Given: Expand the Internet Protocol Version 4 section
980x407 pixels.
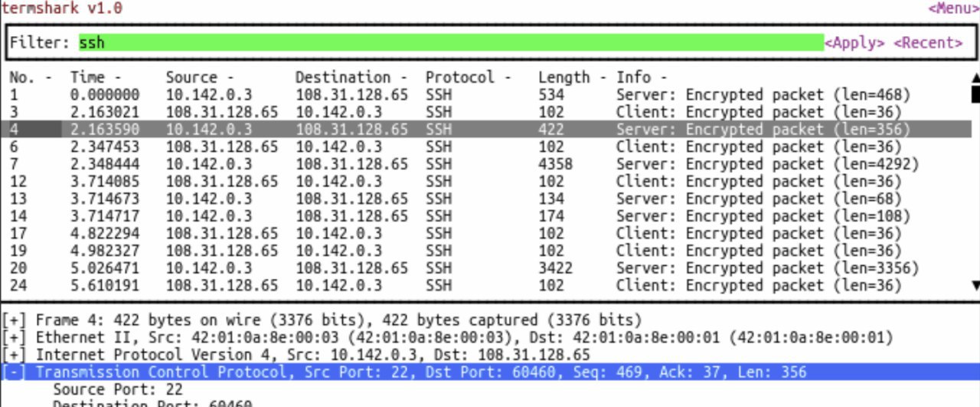Looking at the screenshot, I should pos(15,355).
